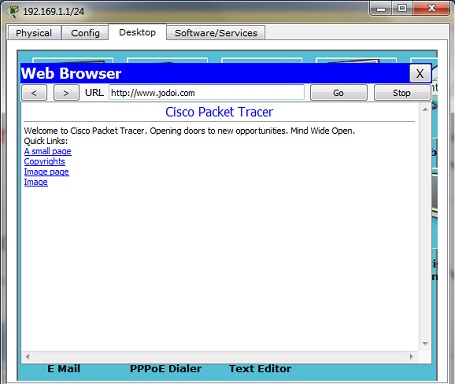Maximize the 192.169.1.1/24 window
This screenshot has height=384, width=455.
coord(402,8)
